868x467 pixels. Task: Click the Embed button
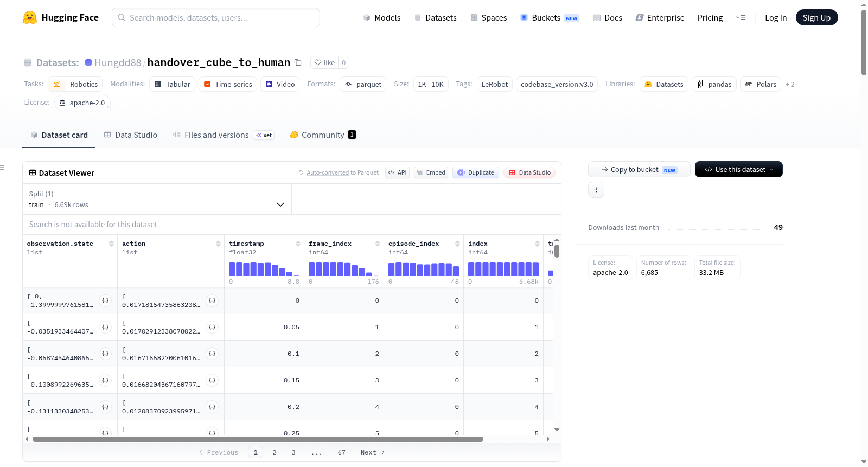coord(431,172)
